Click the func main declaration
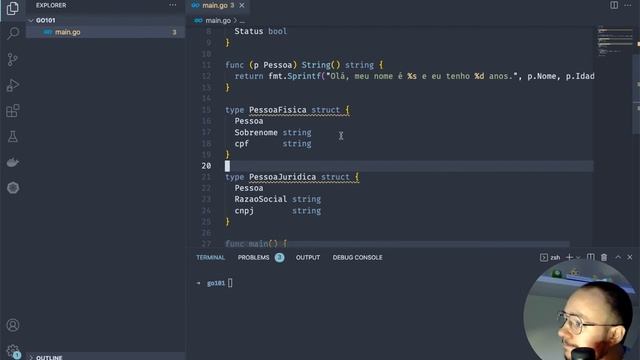The image size is (640, 360). coord(256,244)
